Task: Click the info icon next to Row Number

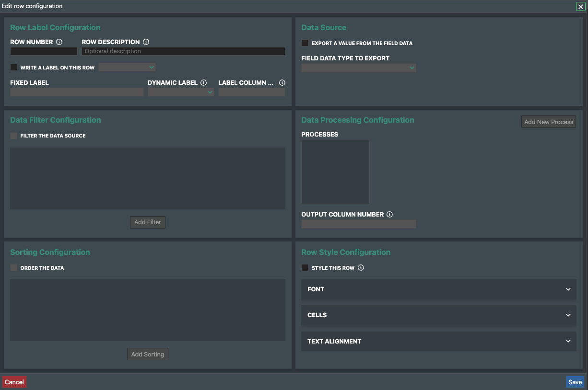Action: click(x=59, y=42)
